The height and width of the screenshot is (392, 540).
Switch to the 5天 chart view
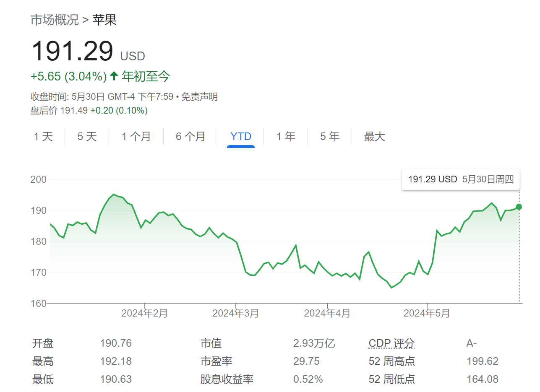click(87, 137)
